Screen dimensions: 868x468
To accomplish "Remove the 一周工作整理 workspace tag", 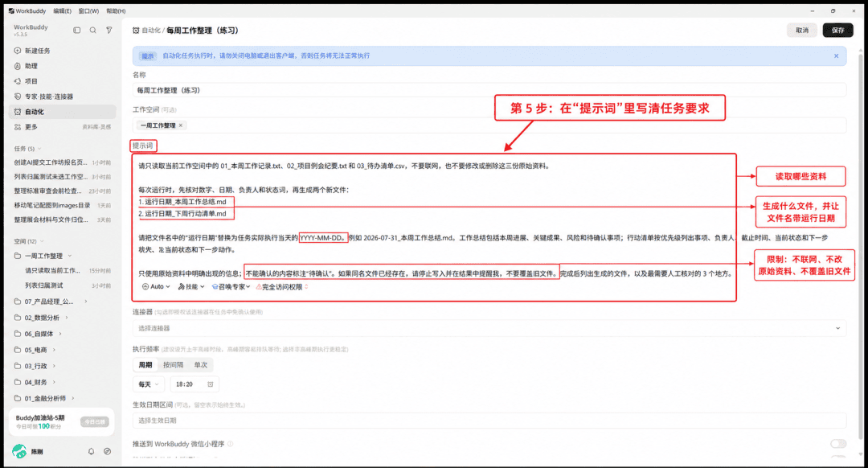I will pyautogui.click(x=181, y=125).
